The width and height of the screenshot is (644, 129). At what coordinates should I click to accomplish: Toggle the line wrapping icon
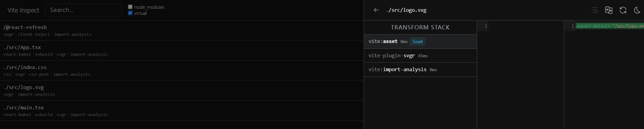595,10
